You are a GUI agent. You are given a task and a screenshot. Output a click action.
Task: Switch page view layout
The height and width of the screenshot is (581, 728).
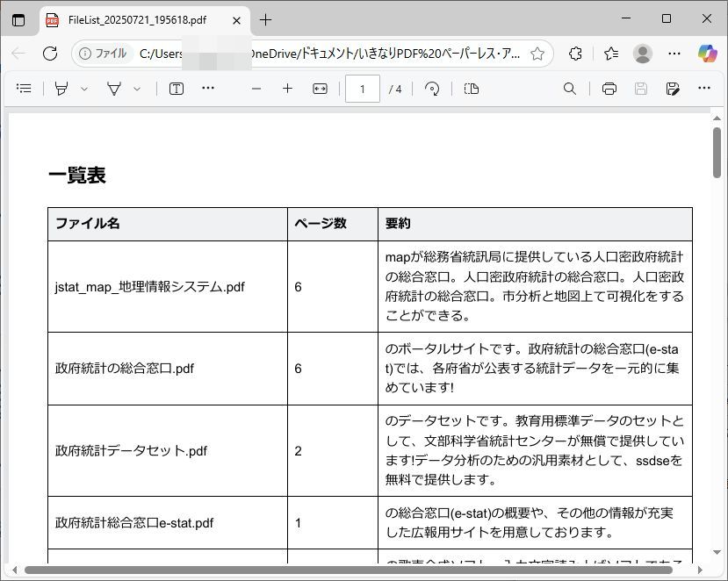click(x=472, y=89)
